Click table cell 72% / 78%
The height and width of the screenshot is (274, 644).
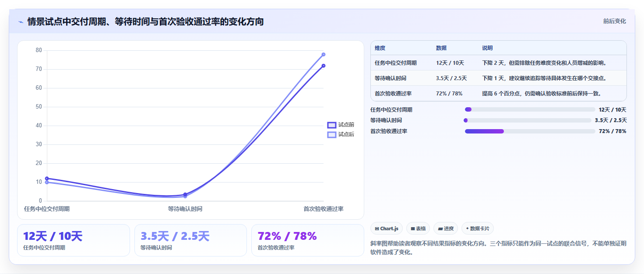click(449, 94)
